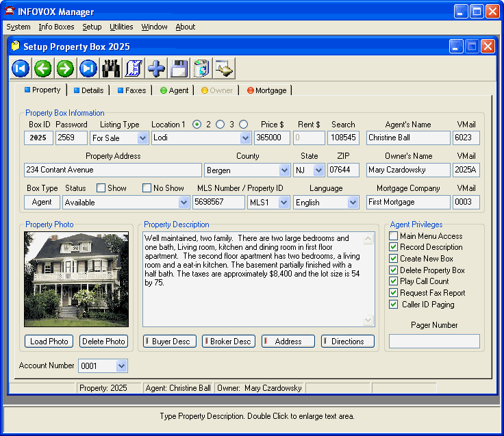504x436 pixels.
Task: Tick the No Show checkbox
Action: click(147, 188)
